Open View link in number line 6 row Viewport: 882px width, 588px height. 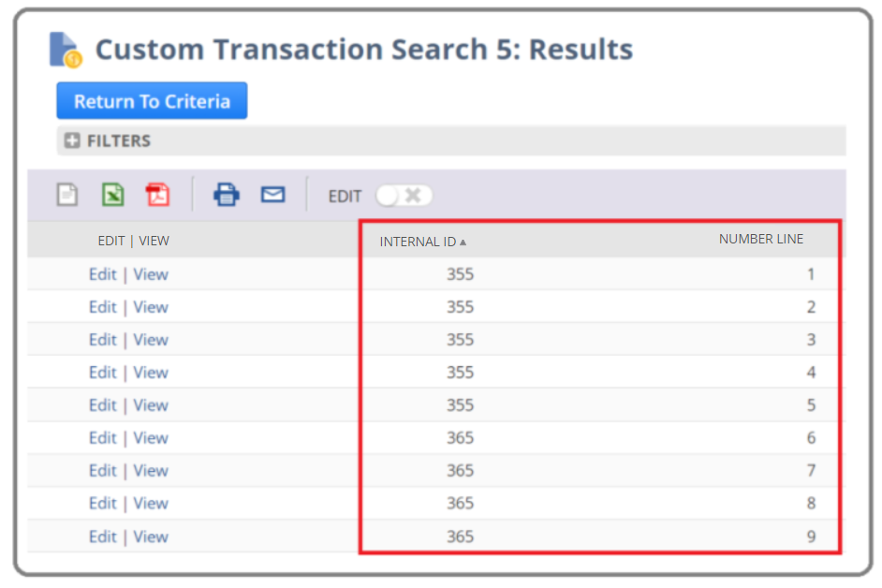pyautogui.click(x=151, y=437)
